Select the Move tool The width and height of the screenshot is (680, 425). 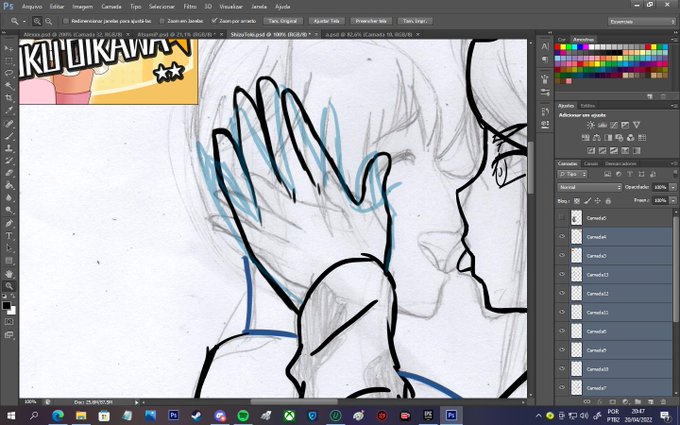pyautogui.click(x=9, y=48)
